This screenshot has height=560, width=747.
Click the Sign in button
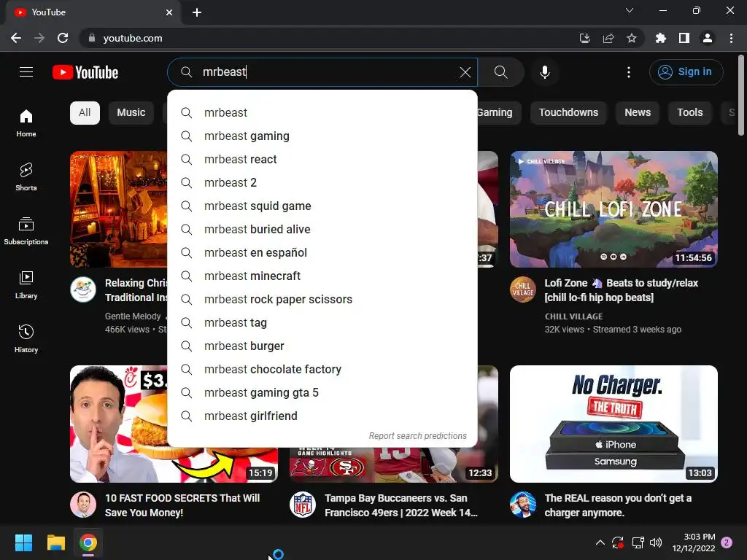[686, 72]
